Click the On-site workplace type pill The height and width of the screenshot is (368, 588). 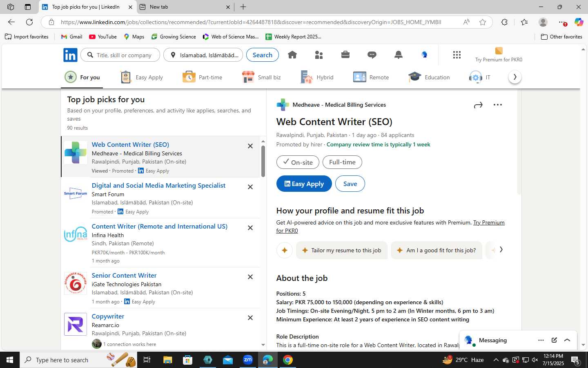tap(298, 162)
